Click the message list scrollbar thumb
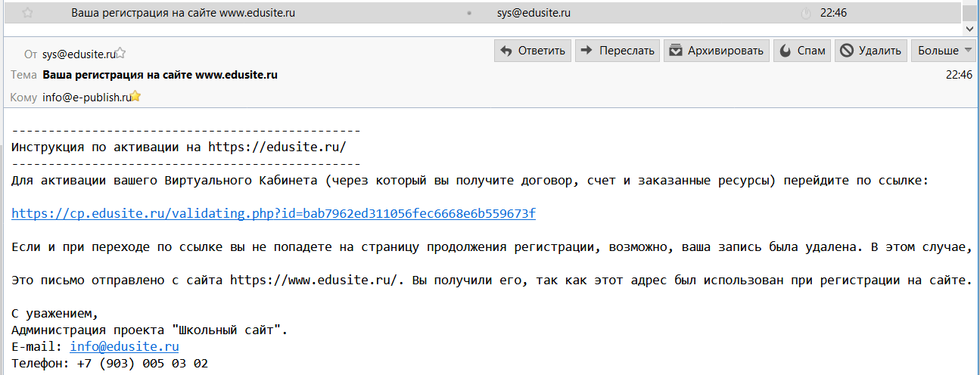This screenshot has height=375, width=980. click(970, 12)
